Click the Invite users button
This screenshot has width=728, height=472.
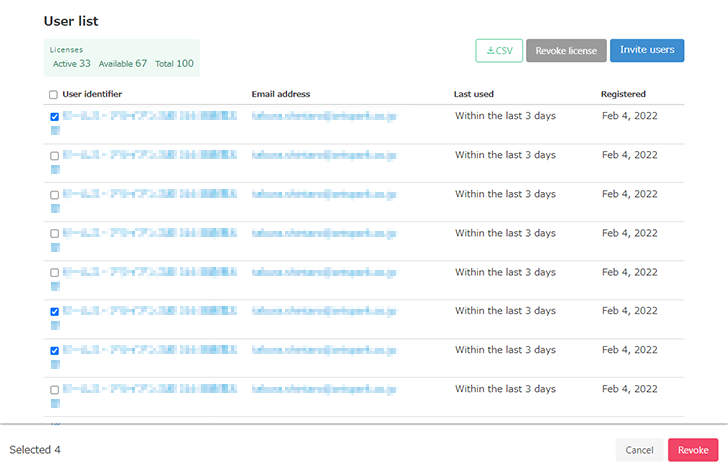[x=647, y=50]
